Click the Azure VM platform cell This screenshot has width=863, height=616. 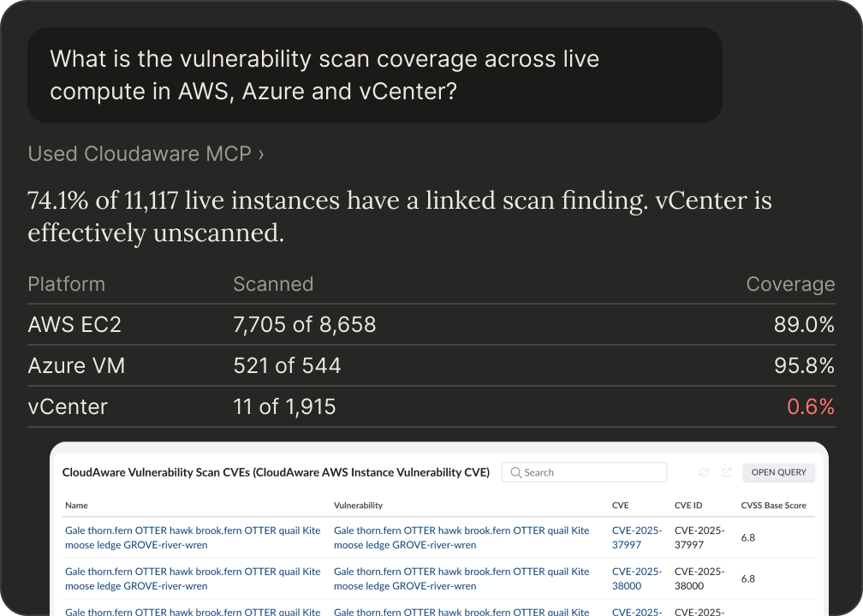point(76,366)
